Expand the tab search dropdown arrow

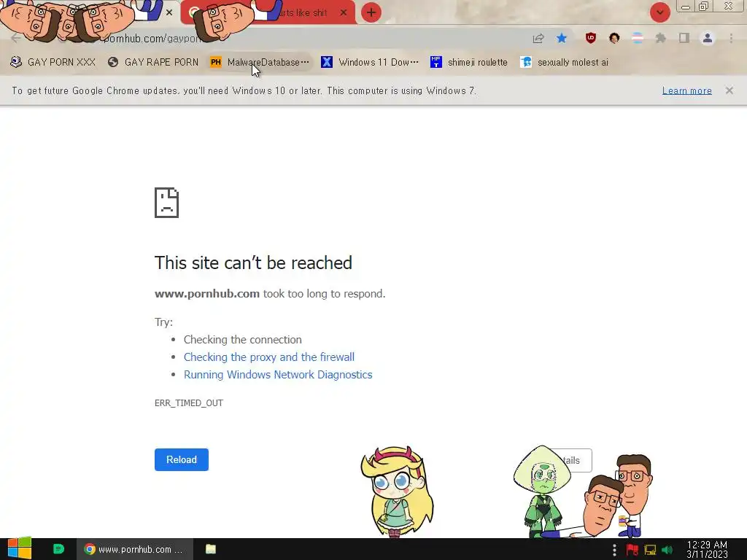[659, 12]
